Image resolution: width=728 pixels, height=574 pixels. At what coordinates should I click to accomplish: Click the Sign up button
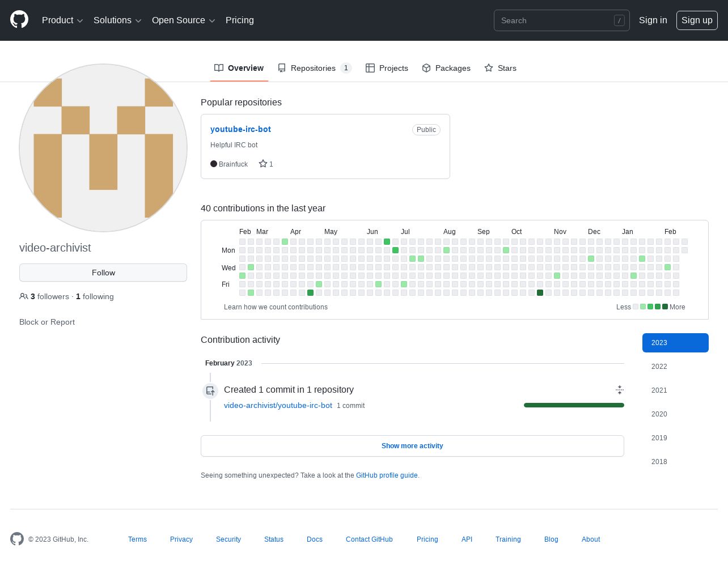coord(697,20)
